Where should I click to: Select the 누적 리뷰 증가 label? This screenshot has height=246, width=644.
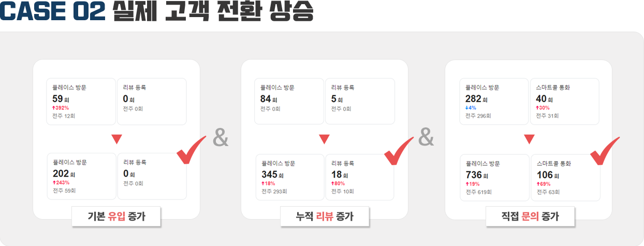(325, 216)
